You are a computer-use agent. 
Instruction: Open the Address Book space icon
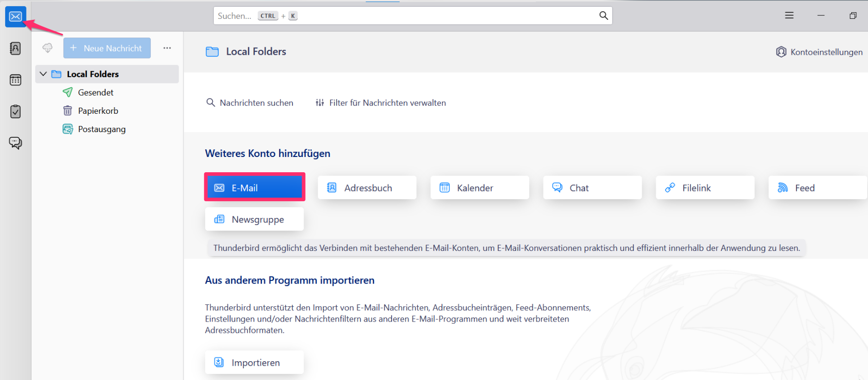pyautogui.click(x=15, y=48)
